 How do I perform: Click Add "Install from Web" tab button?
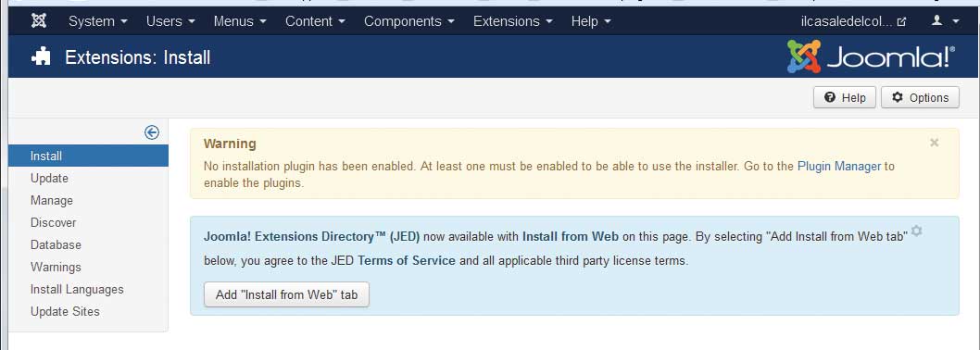tap(287, 295)
